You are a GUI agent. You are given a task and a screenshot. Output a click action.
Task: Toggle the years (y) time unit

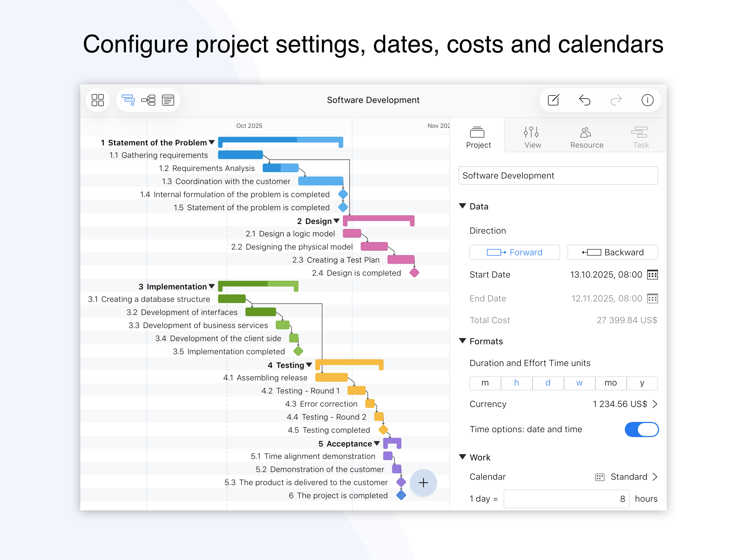(642, 383)
